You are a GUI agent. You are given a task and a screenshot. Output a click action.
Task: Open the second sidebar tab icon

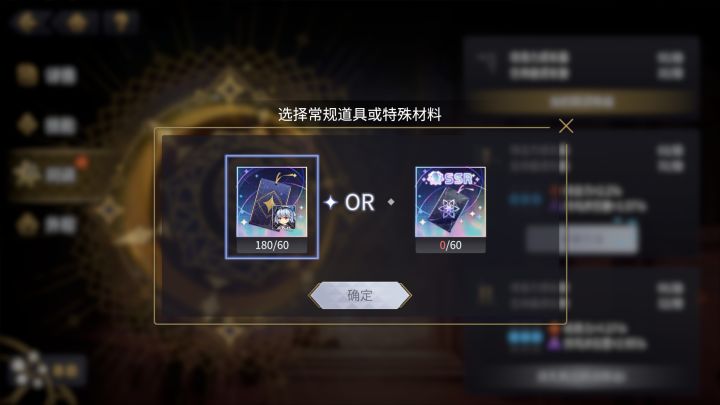point(27,125)
